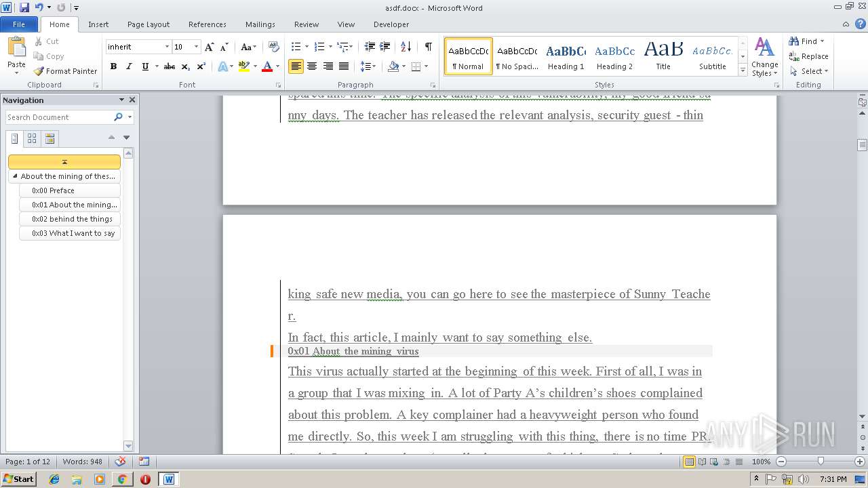Click the Cut scissors icon

[x=38, y=41]
